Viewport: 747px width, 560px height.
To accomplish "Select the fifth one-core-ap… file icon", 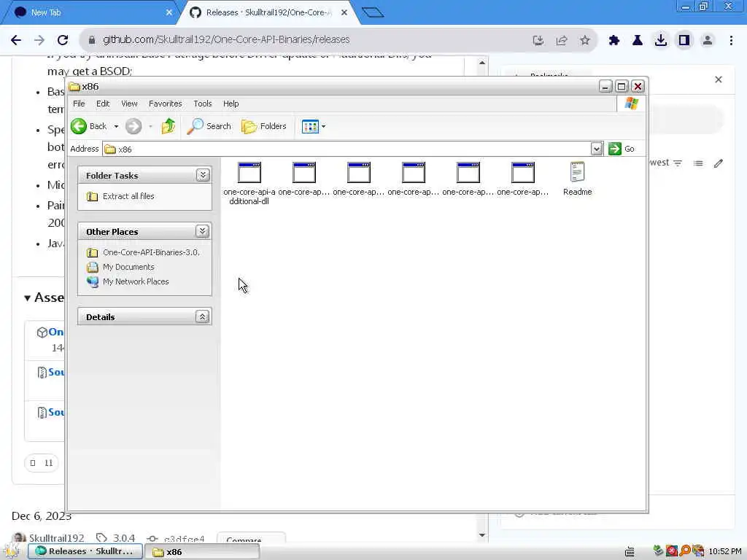I will 468,179.
